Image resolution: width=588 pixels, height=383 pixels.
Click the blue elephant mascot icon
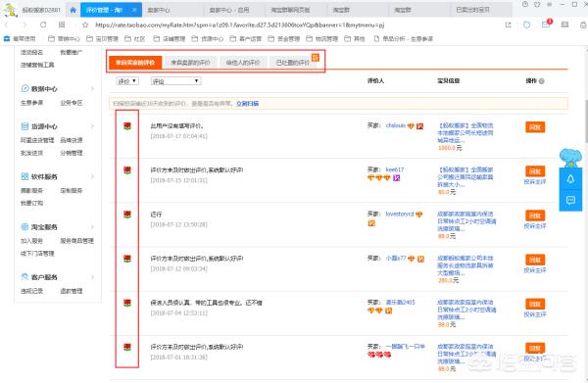pos(570,157)
